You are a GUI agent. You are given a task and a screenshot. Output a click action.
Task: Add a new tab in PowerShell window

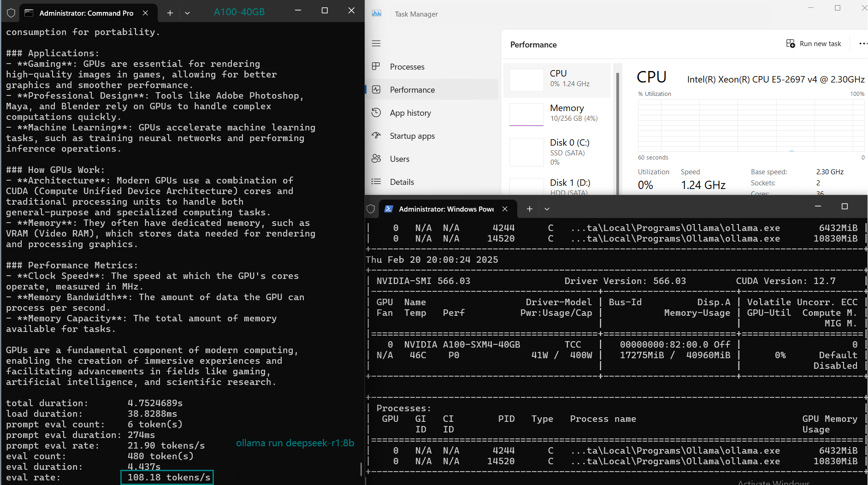(530, 209)
